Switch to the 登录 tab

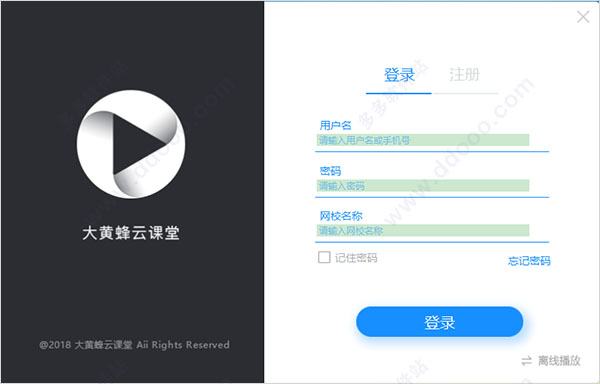click(x=399, y=75)
